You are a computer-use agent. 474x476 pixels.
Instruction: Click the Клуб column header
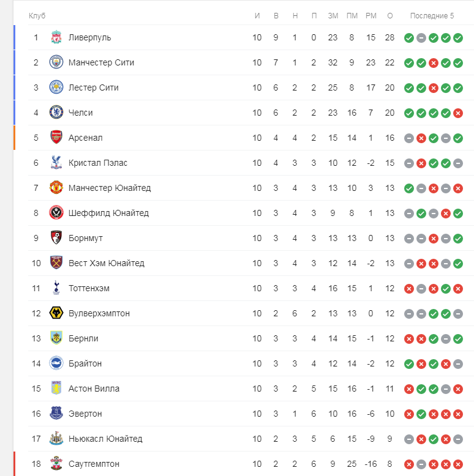pyautogui.click(x=37, y=16)
